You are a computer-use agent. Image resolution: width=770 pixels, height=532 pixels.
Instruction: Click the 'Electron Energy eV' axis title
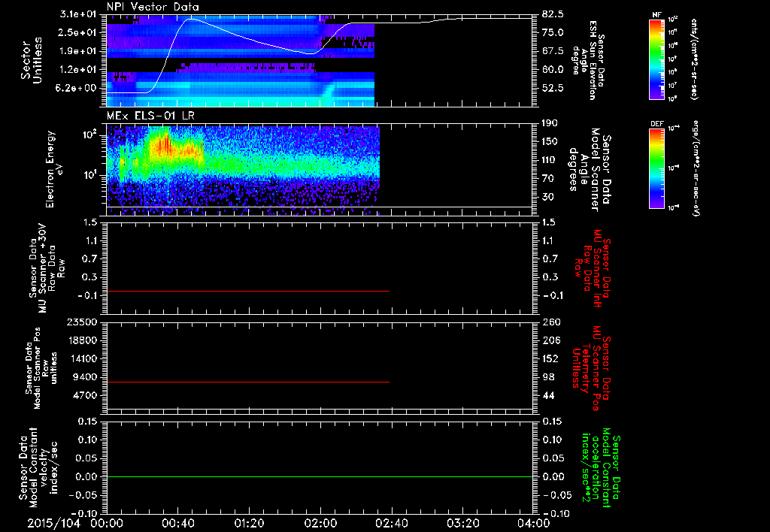click(54, 169)
